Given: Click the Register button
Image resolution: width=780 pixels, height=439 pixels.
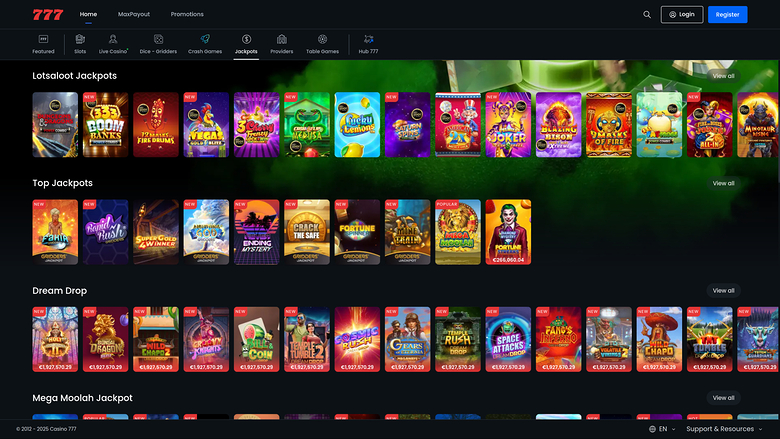Looking at the screenshot, I should point(728,14).
